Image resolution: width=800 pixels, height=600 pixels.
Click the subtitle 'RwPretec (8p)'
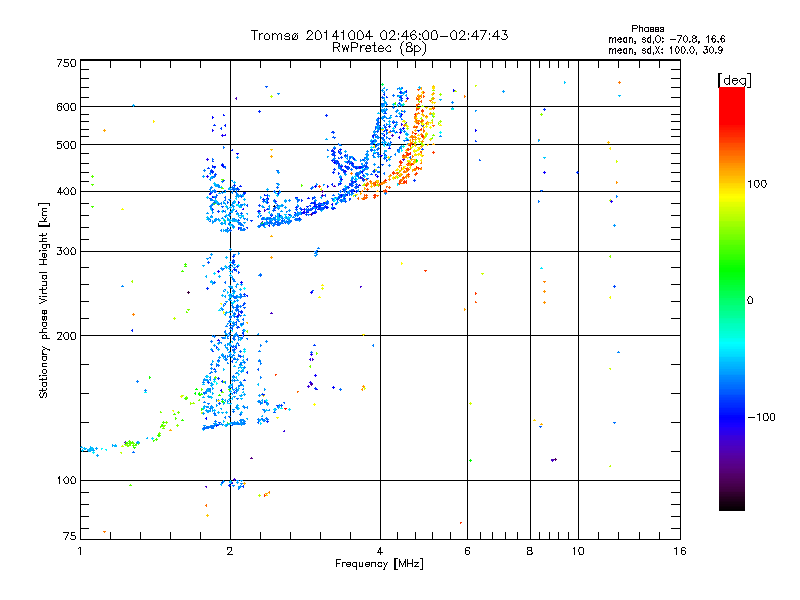(379, 48)
